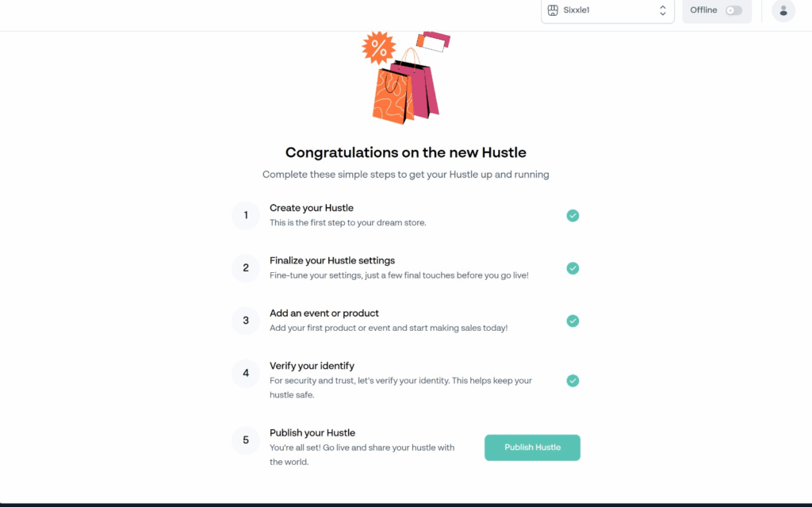Click the checkmark for Add an event or product
Image resolution: width=812 pixels, height=507 pixels.
(x=573, y=321)
